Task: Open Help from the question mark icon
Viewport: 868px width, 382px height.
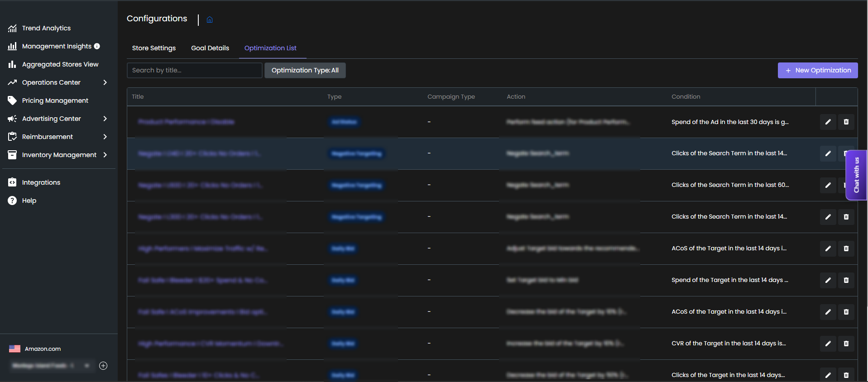Action: (x=12, y=201)
